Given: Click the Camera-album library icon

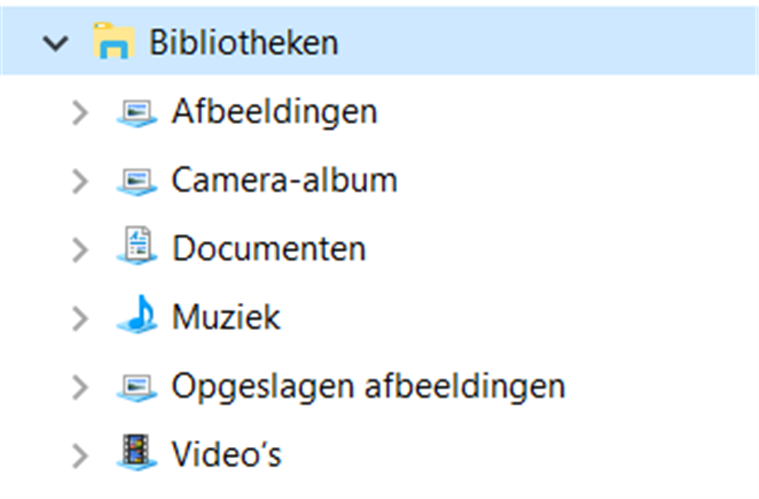Looking at the screenshot, I should click(x=137, y=181).
